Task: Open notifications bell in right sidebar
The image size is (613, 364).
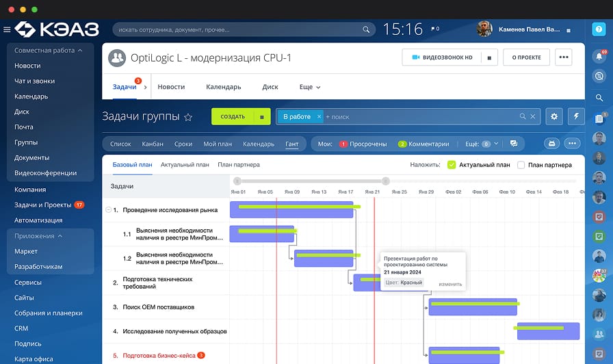Action: 599,57
